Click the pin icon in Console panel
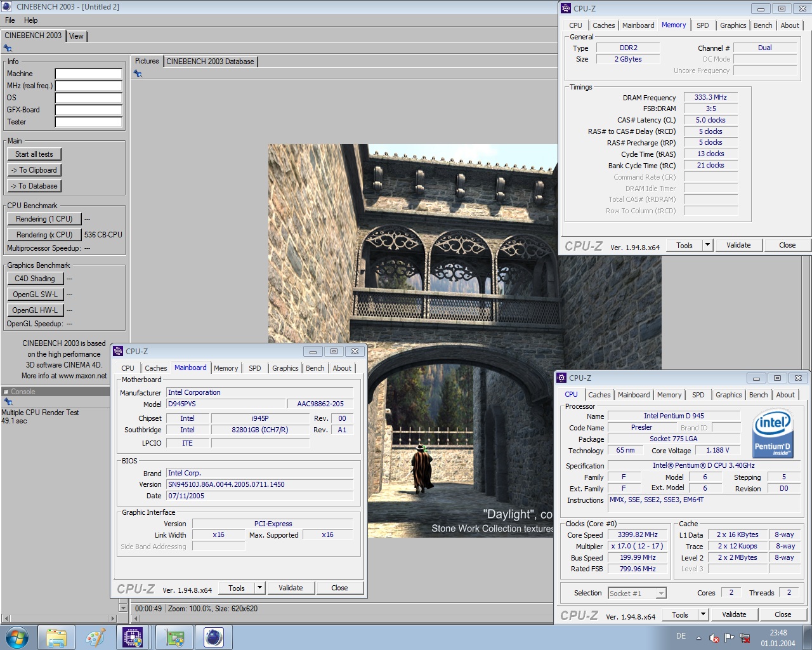Screen dimensions: 812x650 coord(8,401)
